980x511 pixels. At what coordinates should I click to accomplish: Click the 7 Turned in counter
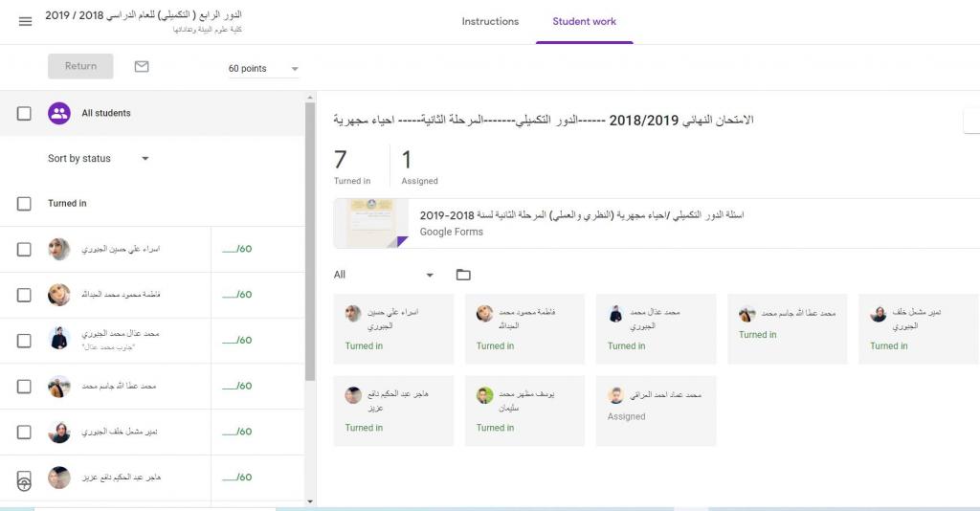(x=351, y=167)
